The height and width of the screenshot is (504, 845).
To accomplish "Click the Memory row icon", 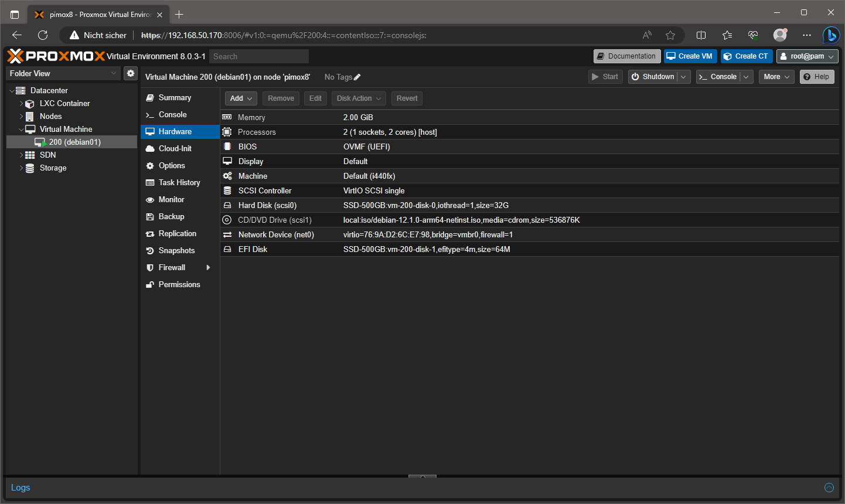I will point(227,117).
